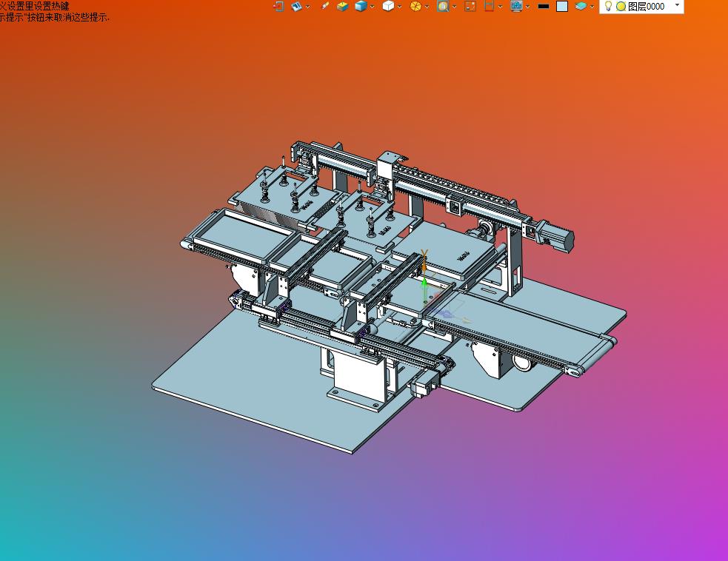Click the blue shaded cube display icon
This screenshot has width=728, height=561.
pos(361,6)
